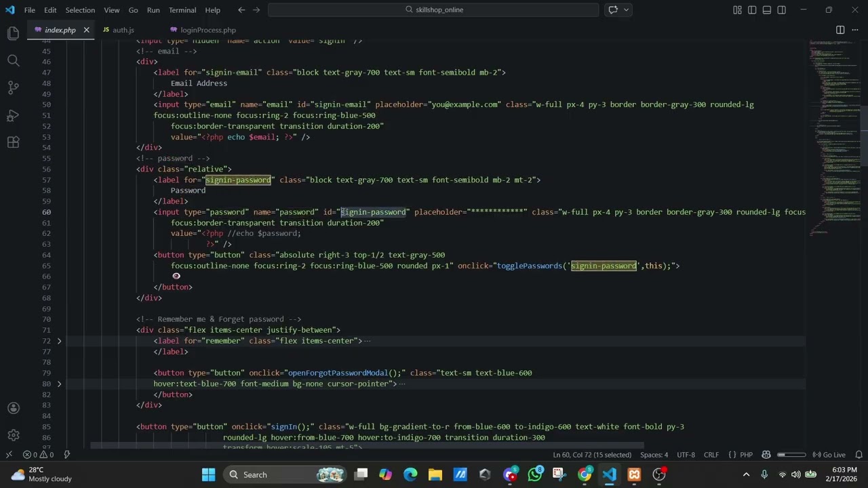Go back with navigation arrow
Viewport: 868px width, 488px height.
click(241, 9)
